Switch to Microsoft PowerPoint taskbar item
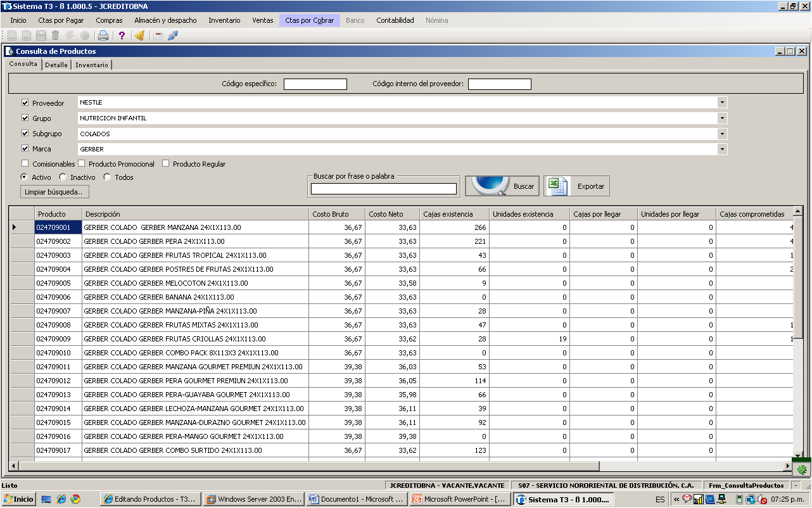This screenshot has width=812, height=508. coord(460,499)
